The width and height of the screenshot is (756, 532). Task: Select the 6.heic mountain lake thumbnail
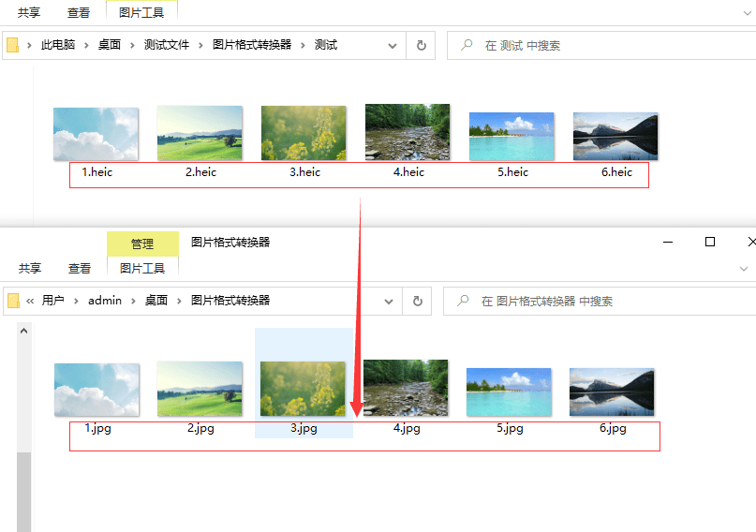click(615, 137)
